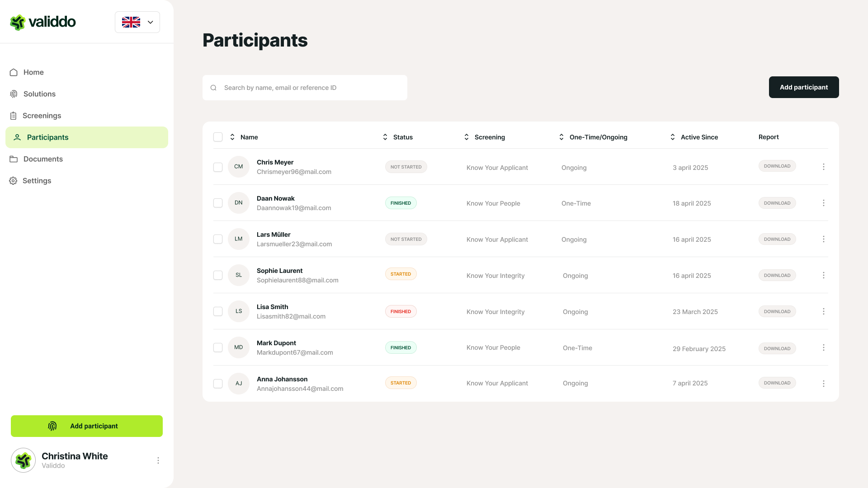Open three-dot menu beside Christina White
Screen dimensions: 868x488
coord(158,460)
